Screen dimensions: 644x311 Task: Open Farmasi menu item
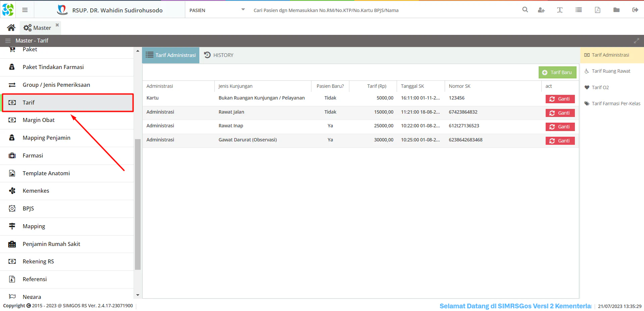[67, 155]
